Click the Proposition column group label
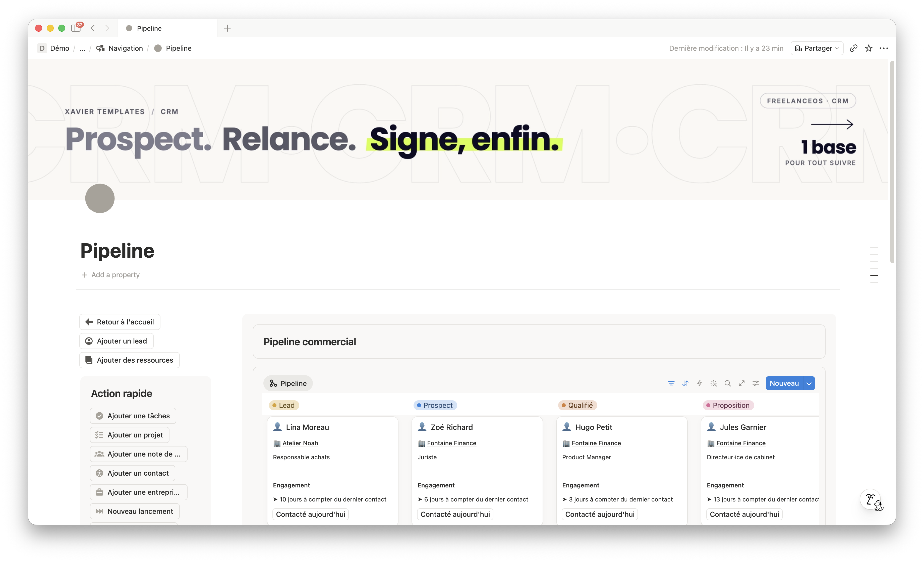 pyautogui.click(x=728, y=405)
